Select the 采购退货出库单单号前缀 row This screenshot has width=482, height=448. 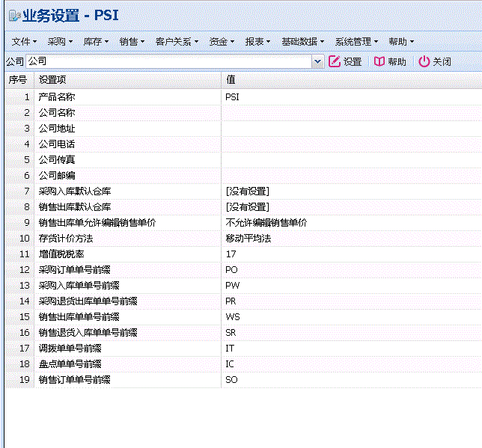(x=243, y=301)
